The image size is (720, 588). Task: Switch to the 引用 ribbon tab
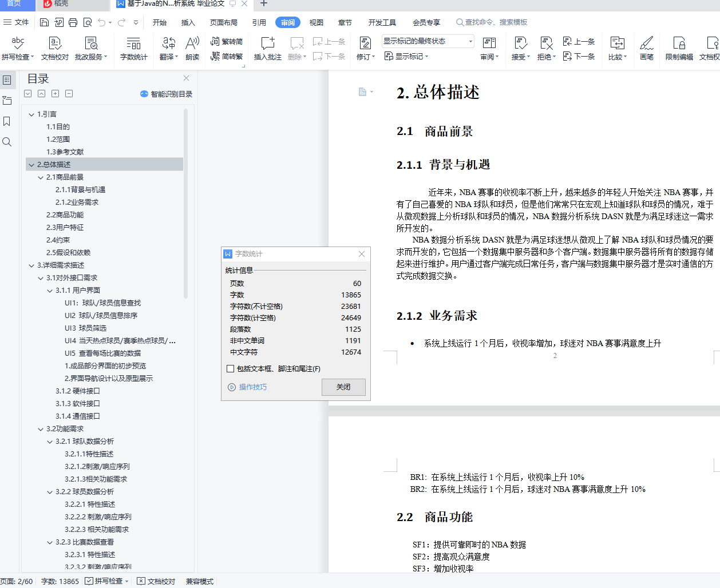(x=259, y=22)
